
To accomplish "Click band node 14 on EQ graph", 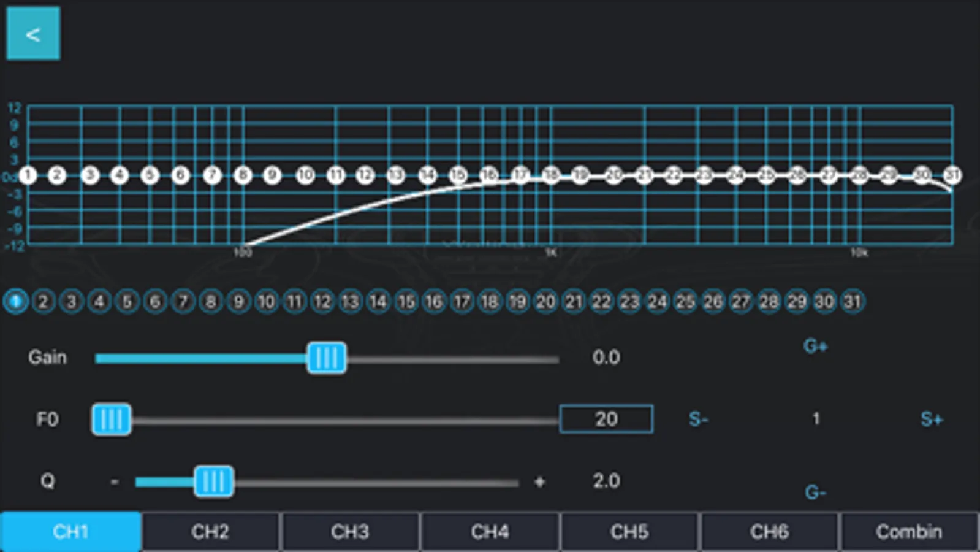I will click(x=427, y=175).
